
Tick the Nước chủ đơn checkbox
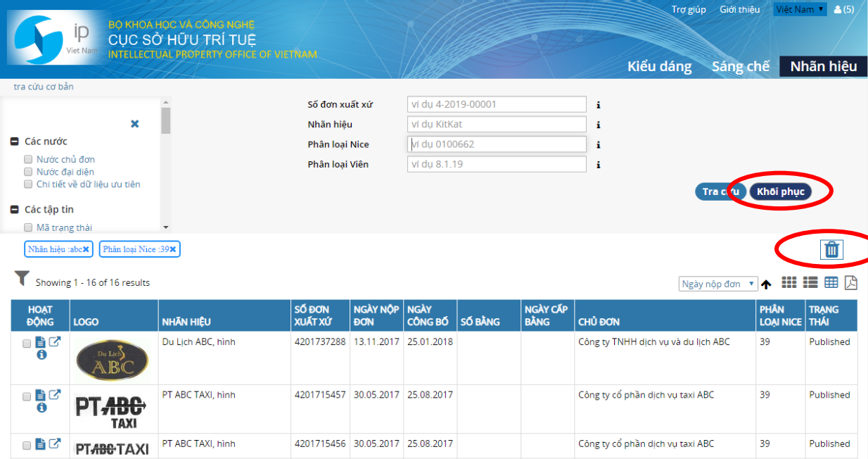click(29, 160)
